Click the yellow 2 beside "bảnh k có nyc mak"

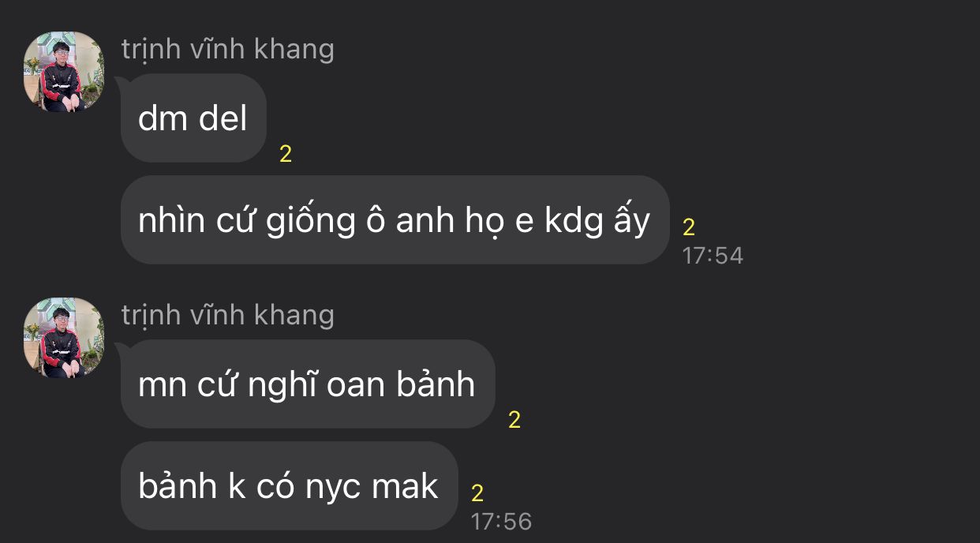tap(477, 493)
